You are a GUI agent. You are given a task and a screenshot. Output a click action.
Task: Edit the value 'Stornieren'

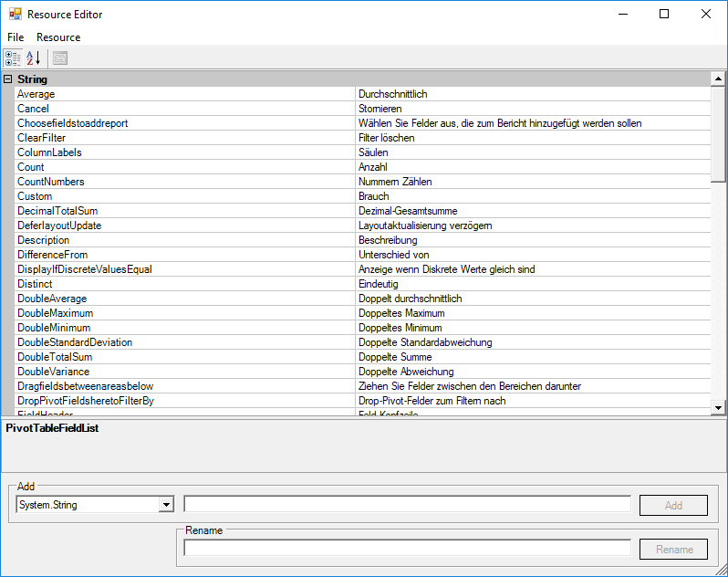pos(533,109)
